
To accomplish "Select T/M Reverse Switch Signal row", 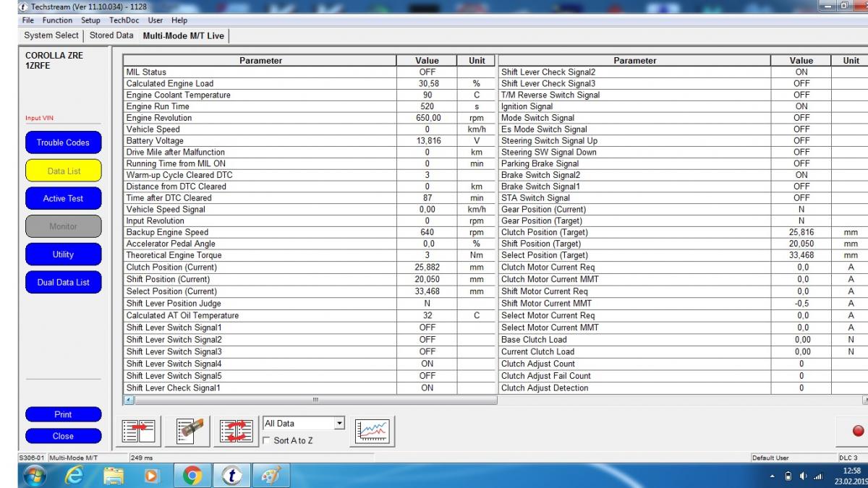I will (683, 95).
